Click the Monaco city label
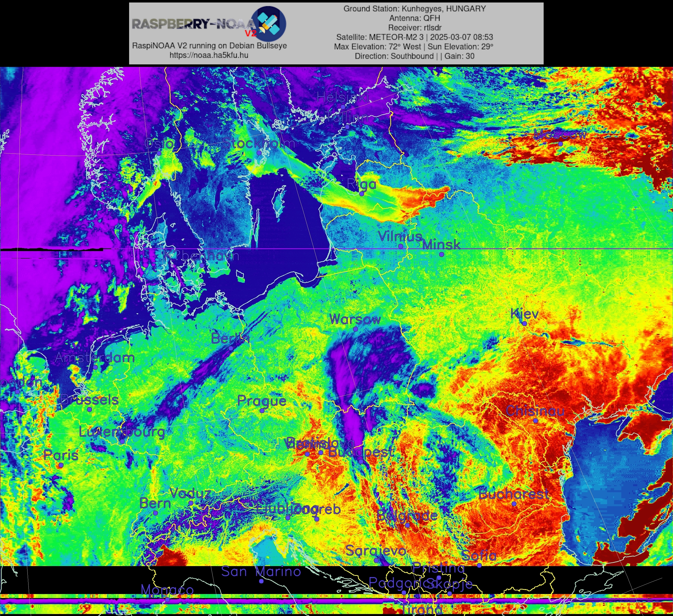 pyautogui.click(x=167, y=590)
